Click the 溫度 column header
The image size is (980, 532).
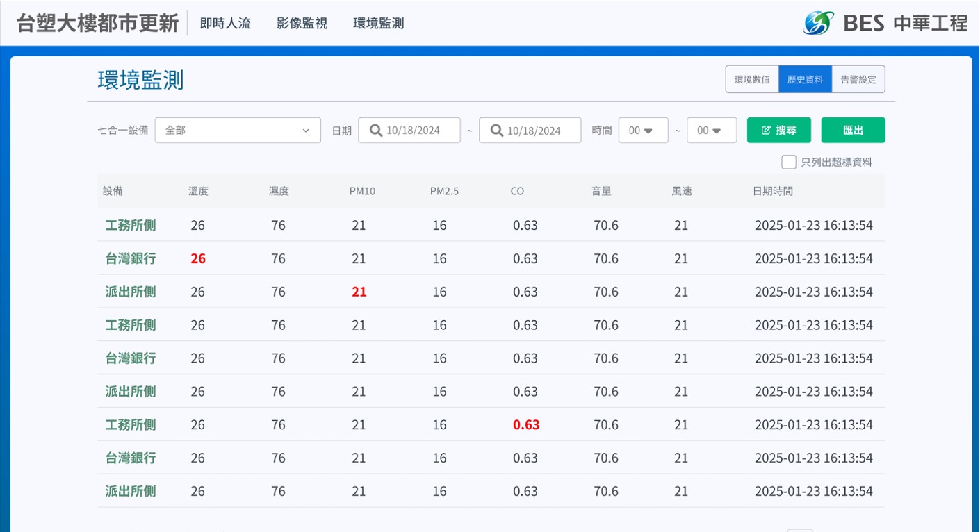point(198,191)
